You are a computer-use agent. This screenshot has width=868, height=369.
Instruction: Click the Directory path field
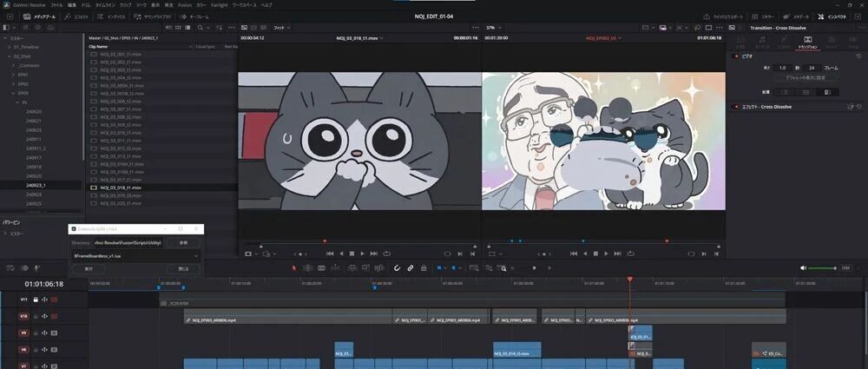(x=128, y=243)
